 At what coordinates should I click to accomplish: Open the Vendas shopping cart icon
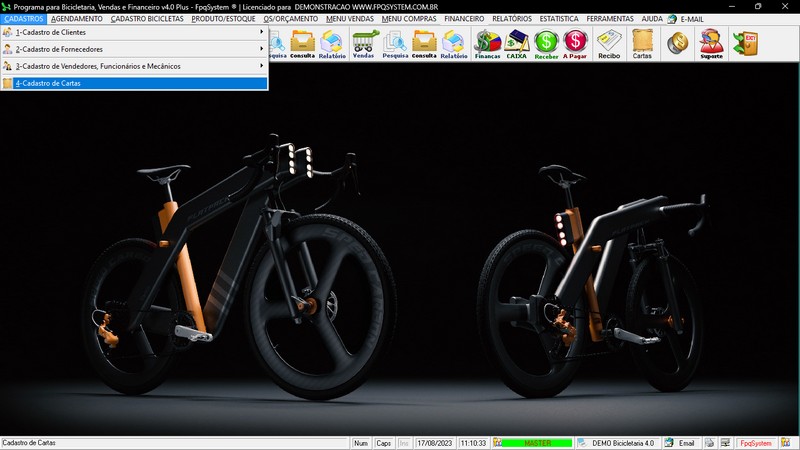pyautogui.click(x=364, y=43)
